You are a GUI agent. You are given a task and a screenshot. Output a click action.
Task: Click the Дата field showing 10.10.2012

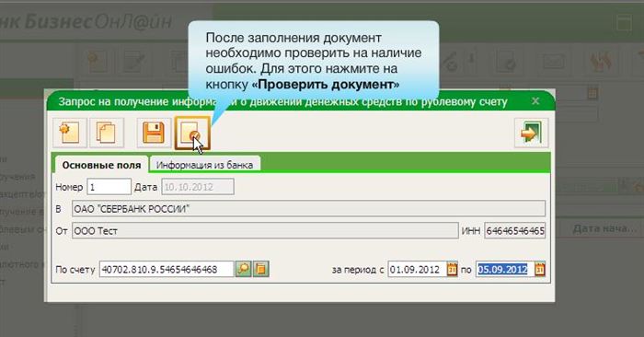[x=198, y=187]
